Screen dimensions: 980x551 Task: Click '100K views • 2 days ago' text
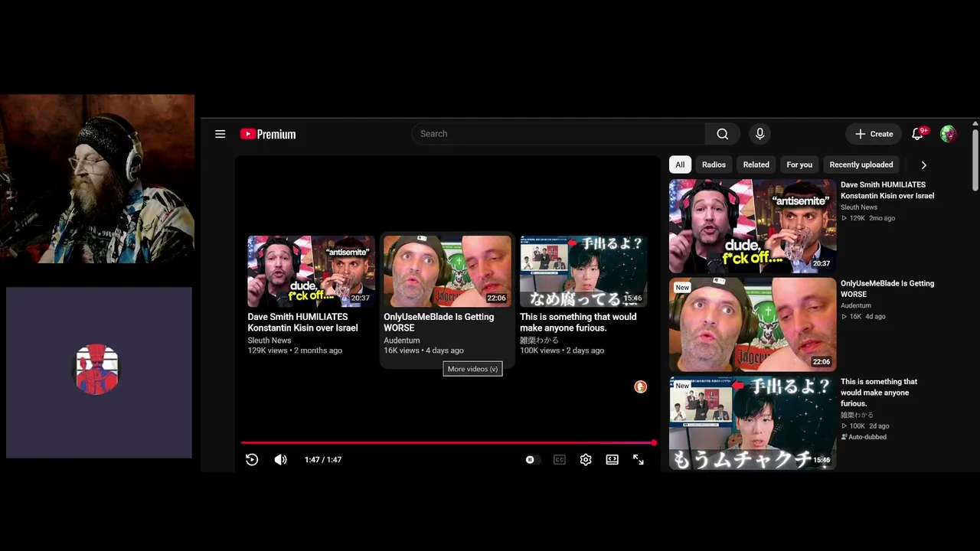(x=562, y=350)
